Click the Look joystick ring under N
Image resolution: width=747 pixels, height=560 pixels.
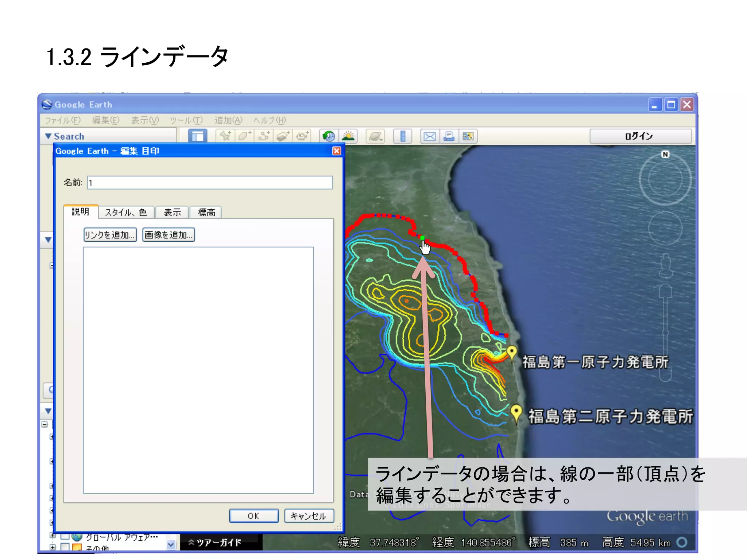665,179
